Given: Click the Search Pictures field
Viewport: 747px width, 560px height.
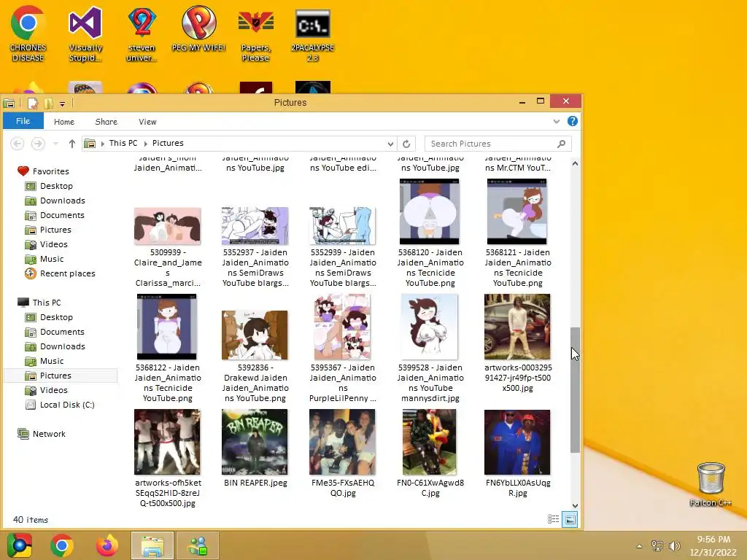Looking at the screenshot, I should click(x=498, y=144).
